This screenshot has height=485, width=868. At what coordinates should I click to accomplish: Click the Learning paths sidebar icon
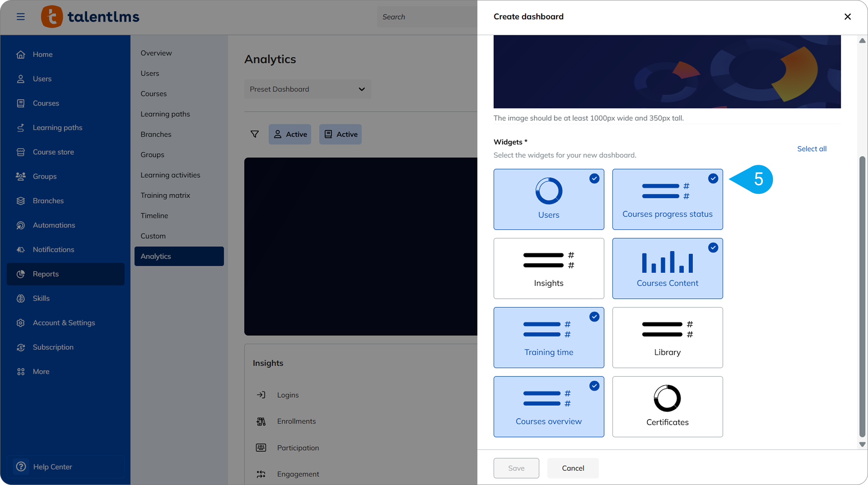(x=21, y=127)
